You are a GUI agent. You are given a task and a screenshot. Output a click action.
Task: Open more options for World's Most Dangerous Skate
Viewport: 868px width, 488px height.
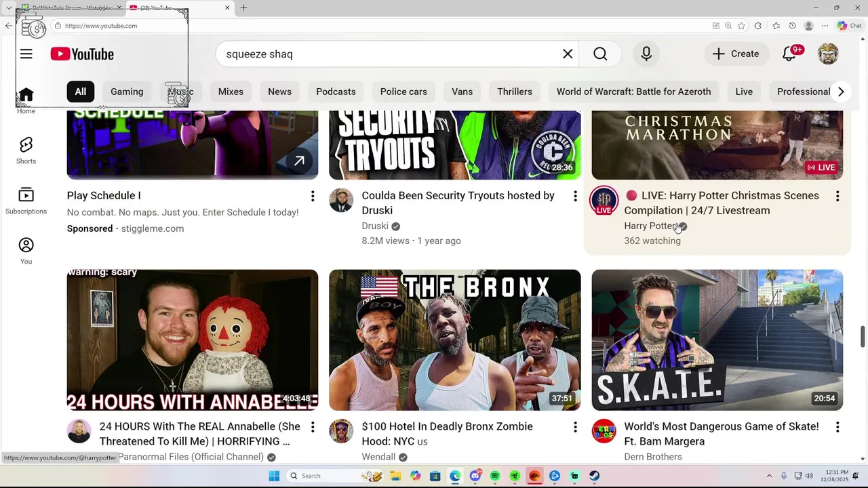[x=837, y=427]
